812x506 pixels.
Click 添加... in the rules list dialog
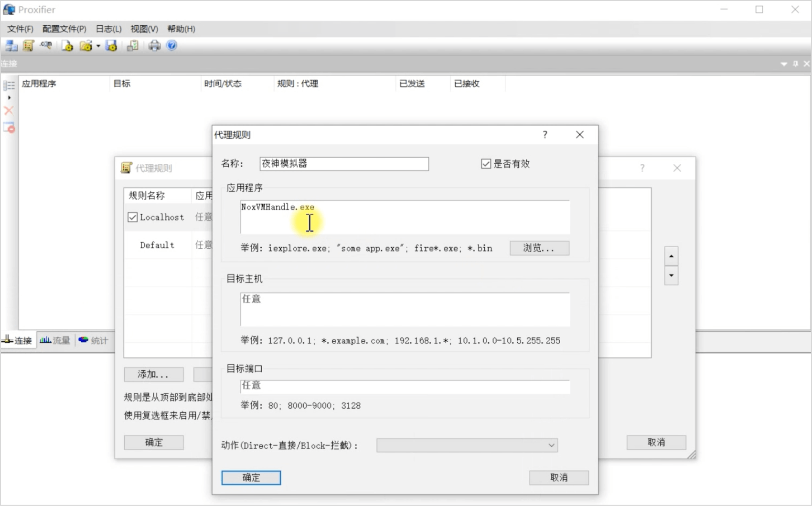(x=154, y=374)
